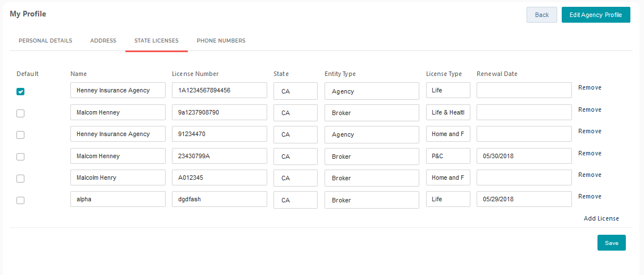Edit the 05/29/2018 renewal date
Viewport: 644px width, 275px height.
tap(524, 199)
